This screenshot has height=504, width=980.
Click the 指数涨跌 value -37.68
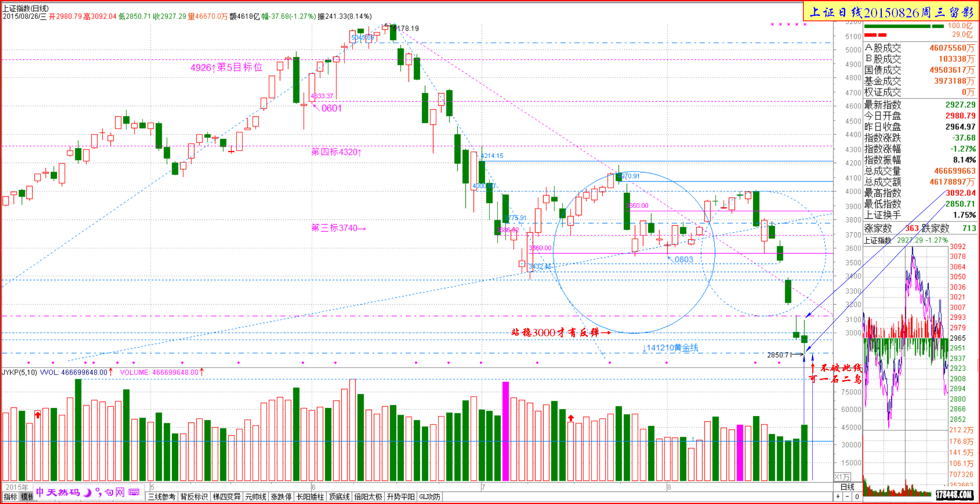click(963, 138)
